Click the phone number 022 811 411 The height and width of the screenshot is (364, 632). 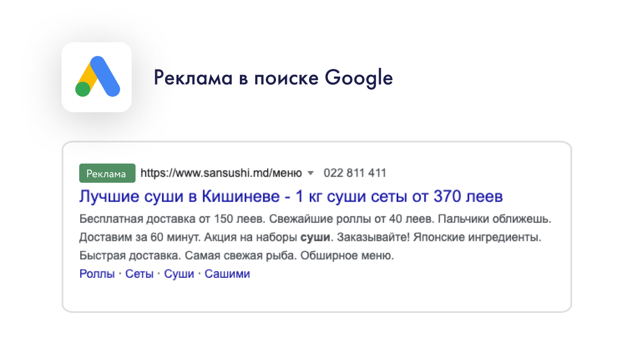pos(355,173)
